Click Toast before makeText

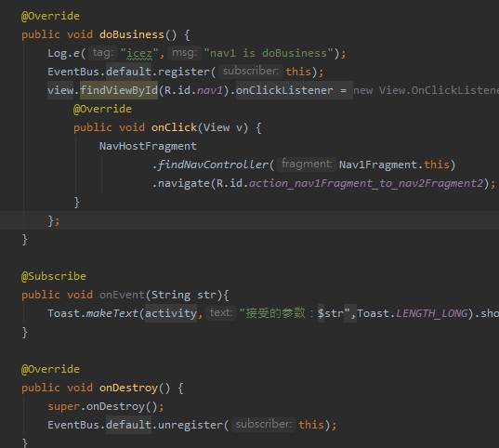tap(63, 313)
